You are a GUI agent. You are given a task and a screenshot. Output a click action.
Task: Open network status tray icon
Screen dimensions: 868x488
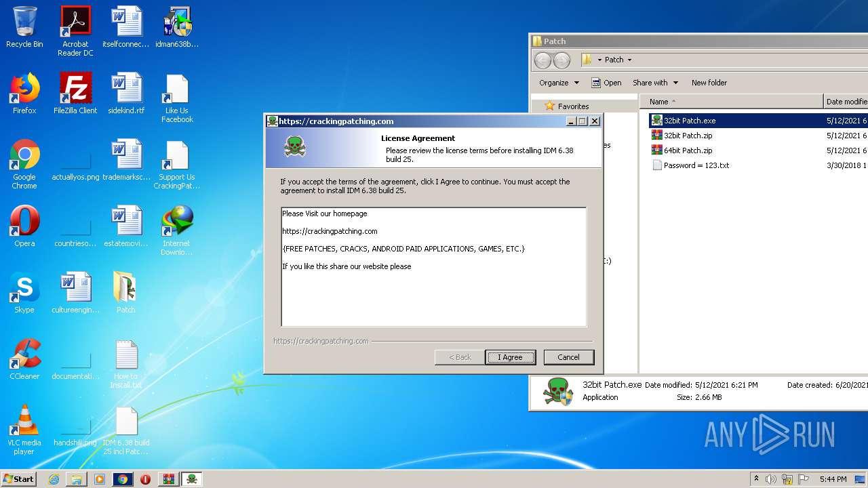787,479
